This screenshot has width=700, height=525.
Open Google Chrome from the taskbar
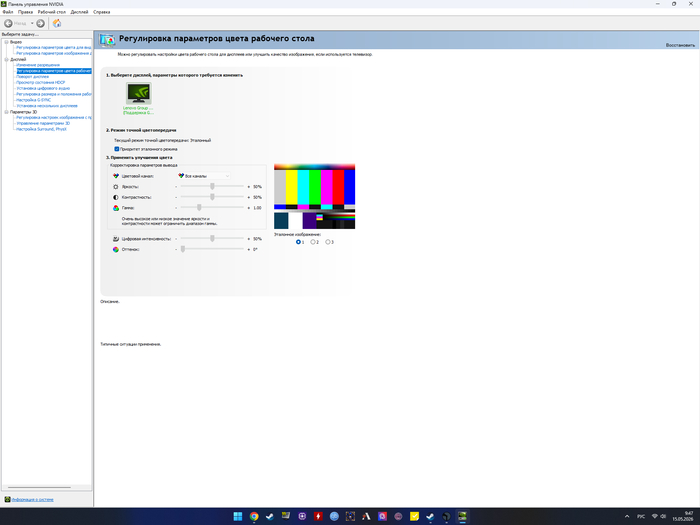pyautogui.click(x=254, y=516)
